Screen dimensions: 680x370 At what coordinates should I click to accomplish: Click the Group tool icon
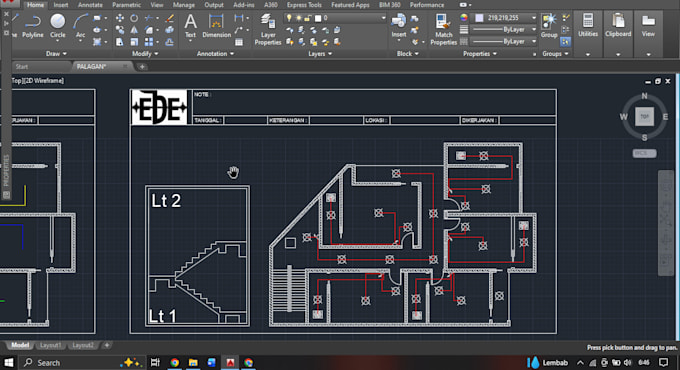(x=549, y=25)
